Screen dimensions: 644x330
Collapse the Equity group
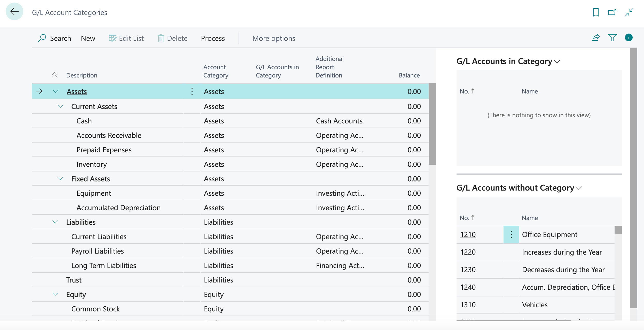click(55, 294)
